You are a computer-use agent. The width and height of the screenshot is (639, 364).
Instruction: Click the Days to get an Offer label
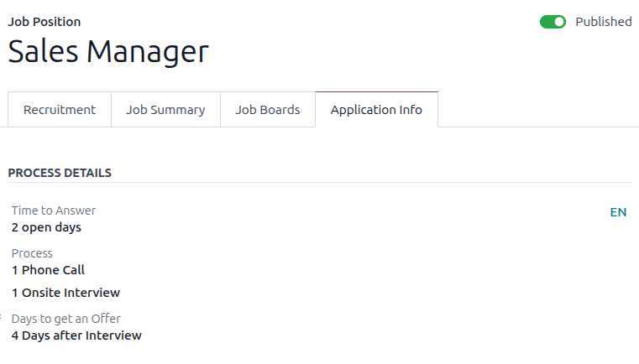65,319
